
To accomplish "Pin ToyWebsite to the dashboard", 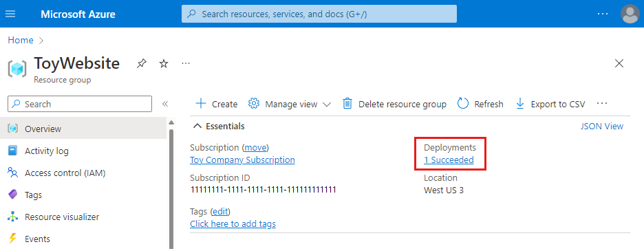I will 141,64.
